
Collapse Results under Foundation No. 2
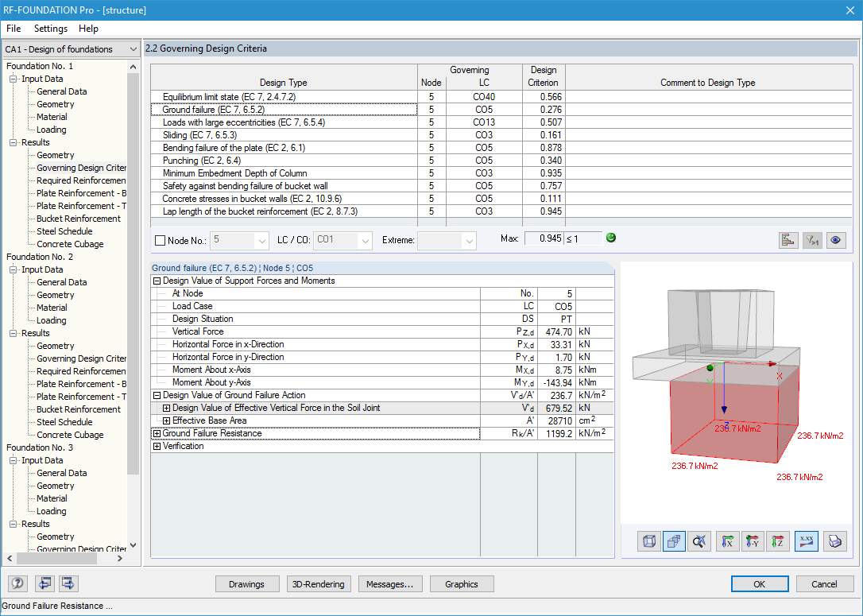[x=14, y=333]
